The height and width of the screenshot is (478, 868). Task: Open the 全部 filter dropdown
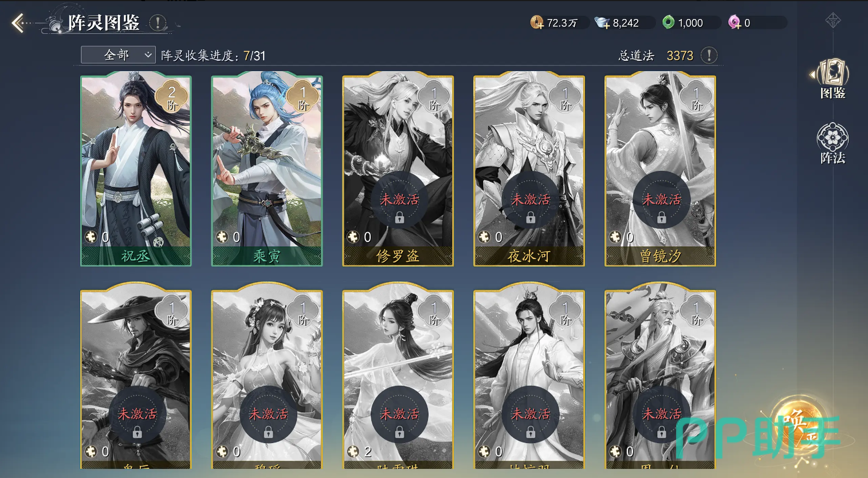[x=118, y=55]
